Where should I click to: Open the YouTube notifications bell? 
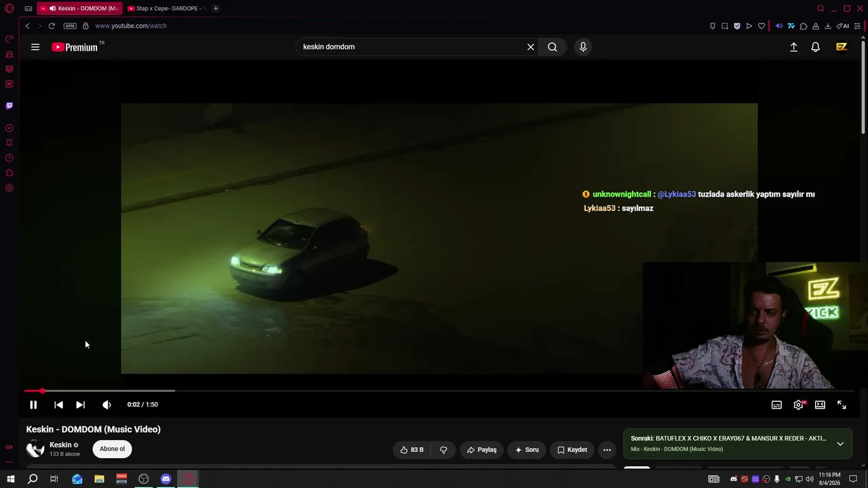816,47
